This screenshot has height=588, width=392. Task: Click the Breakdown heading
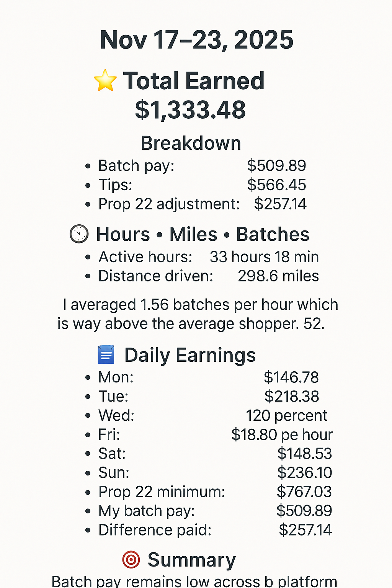point(191,143)
